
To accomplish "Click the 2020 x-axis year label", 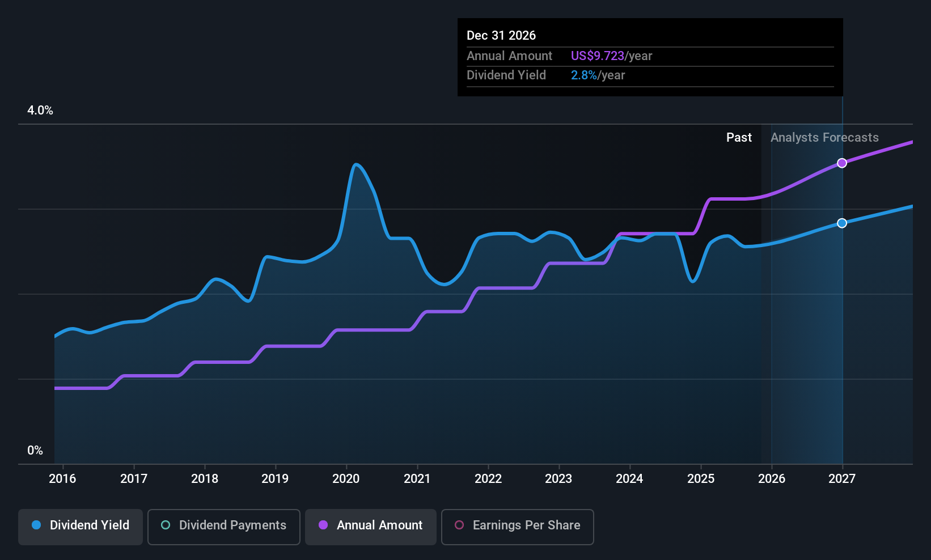I will pos(346,478).
